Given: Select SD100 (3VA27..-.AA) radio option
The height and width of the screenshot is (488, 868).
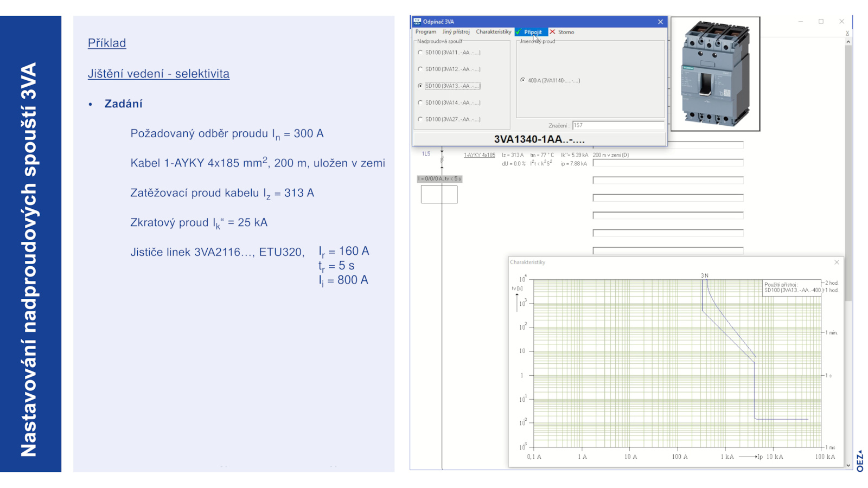Looking at the screenshot, I should (x=449, y=119).
